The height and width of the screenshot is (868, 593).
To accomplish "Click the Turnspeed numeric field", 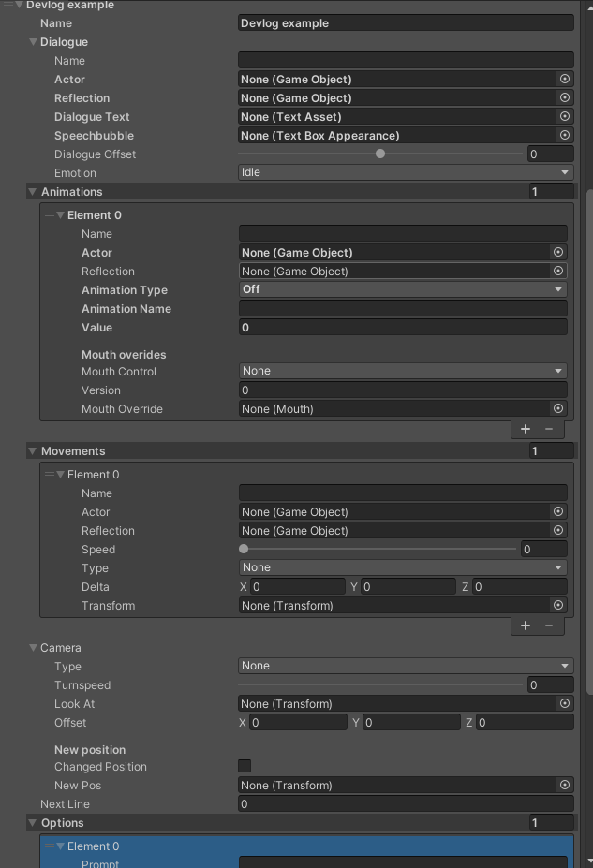I will coord(551,684).
